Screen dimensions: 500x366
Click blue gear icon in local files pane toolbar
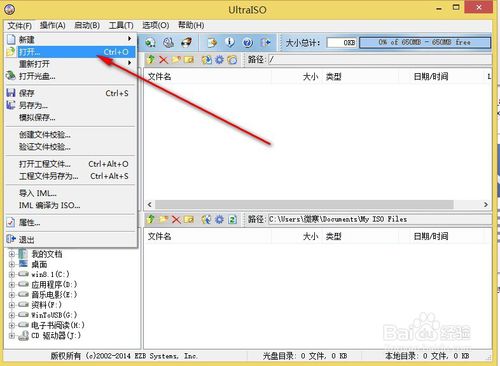coord(219,219)
